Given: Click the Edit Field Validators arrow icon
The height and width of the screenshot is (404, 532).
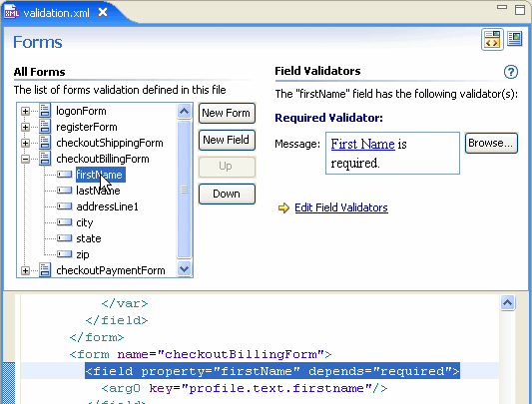Looking at the screenshot, I should 283,207.
